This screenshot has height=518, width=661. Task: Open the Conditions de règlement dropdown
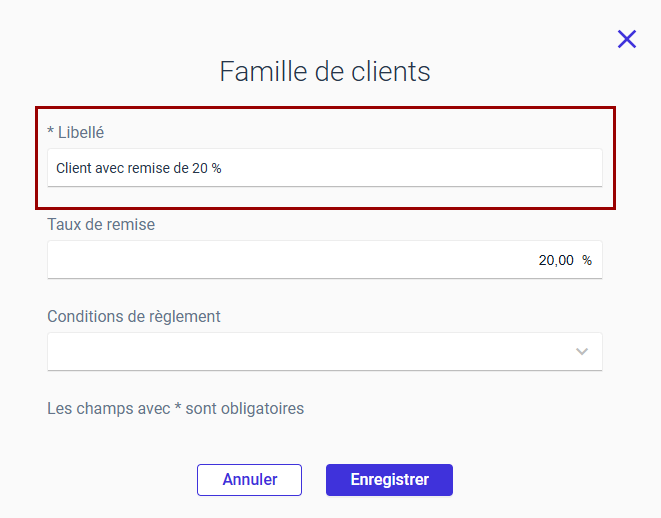click(325, 352)
